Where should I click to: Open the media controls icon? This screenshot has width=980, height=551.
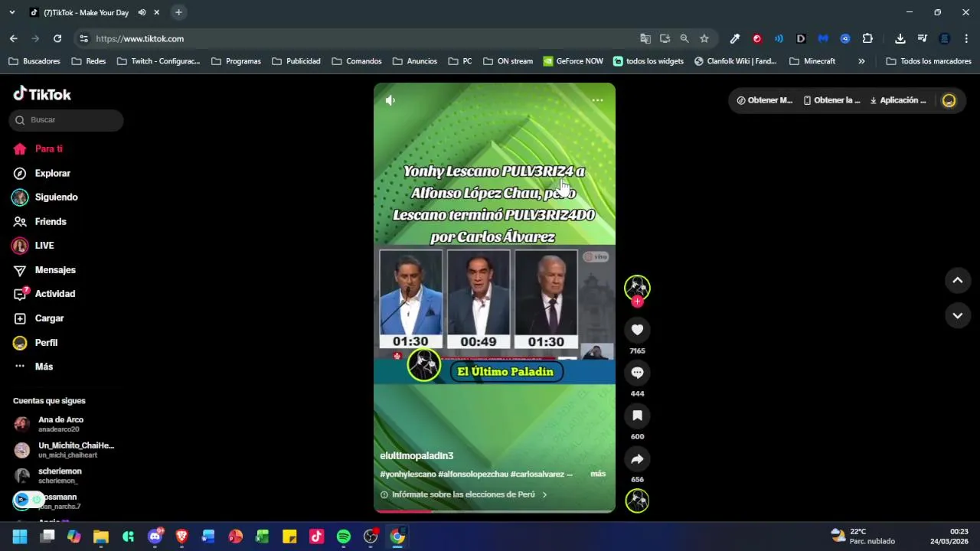coord(922,38)
